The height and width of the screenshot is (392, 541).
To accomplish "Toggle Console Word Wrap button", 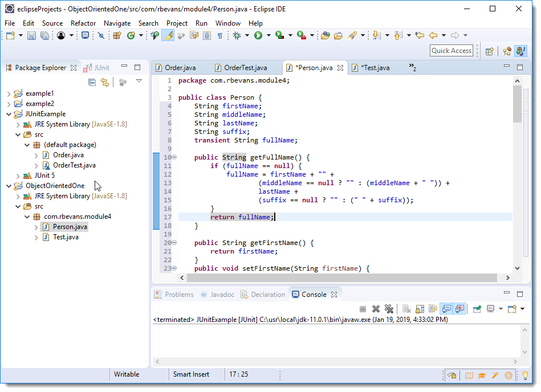I will pos(433,309).
